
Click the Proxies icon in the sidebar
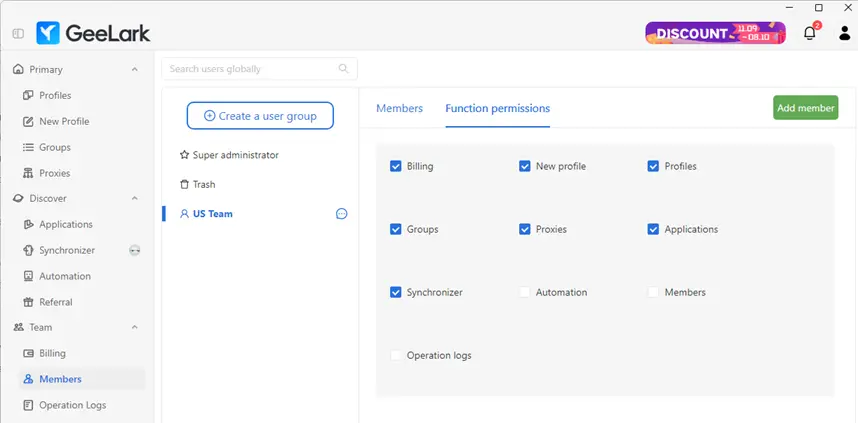(x=29, y=173)
